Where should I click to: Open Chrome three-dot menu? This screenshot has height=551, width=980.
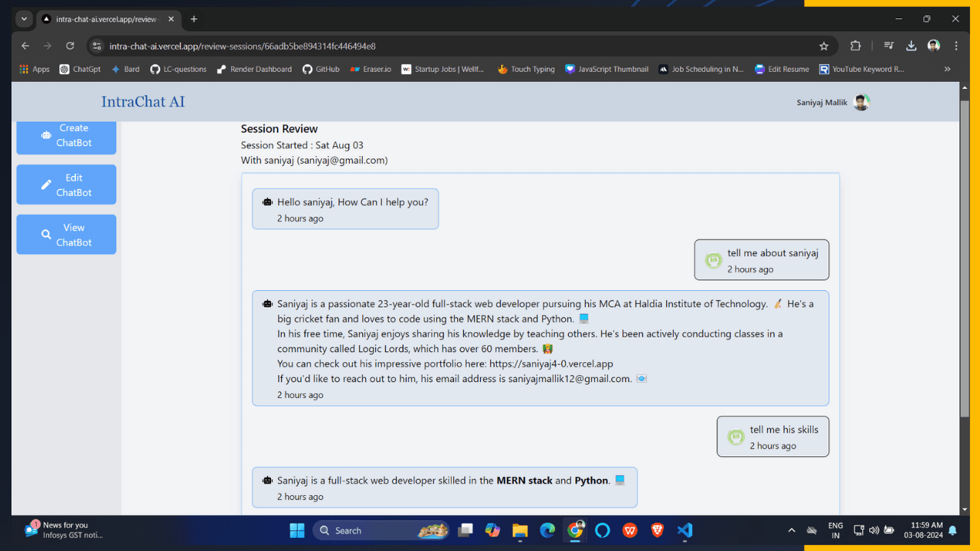point(956,46)
